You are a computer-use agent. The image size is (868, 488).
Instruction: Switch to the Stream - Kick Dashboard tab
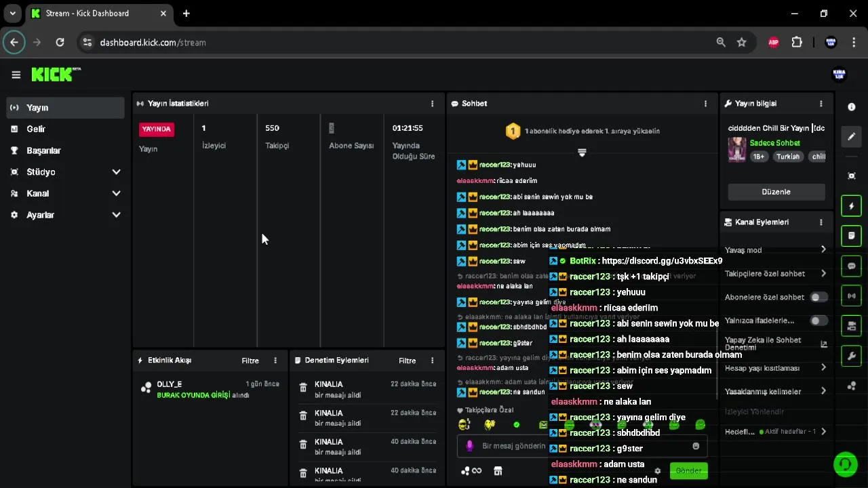coord(100,14)
